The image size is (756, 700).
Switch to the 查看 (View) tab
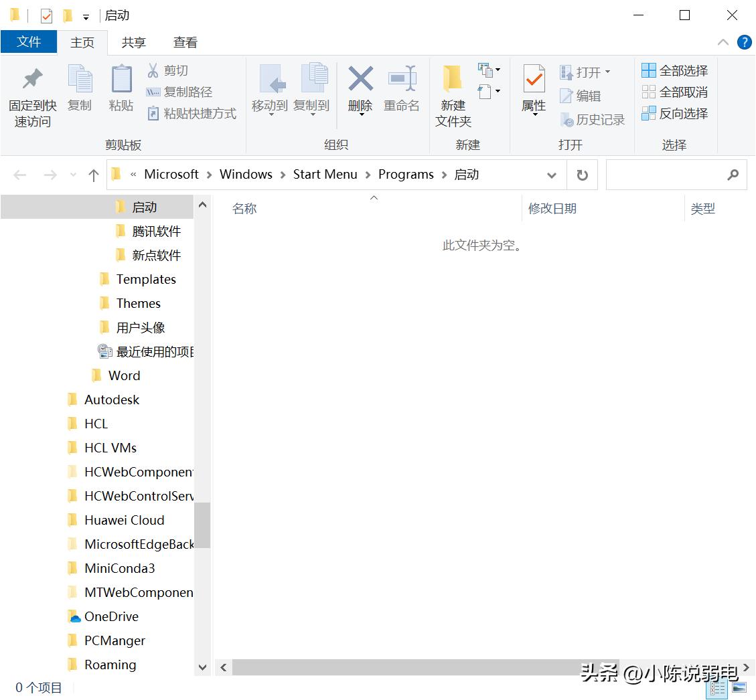pos(185,41)
